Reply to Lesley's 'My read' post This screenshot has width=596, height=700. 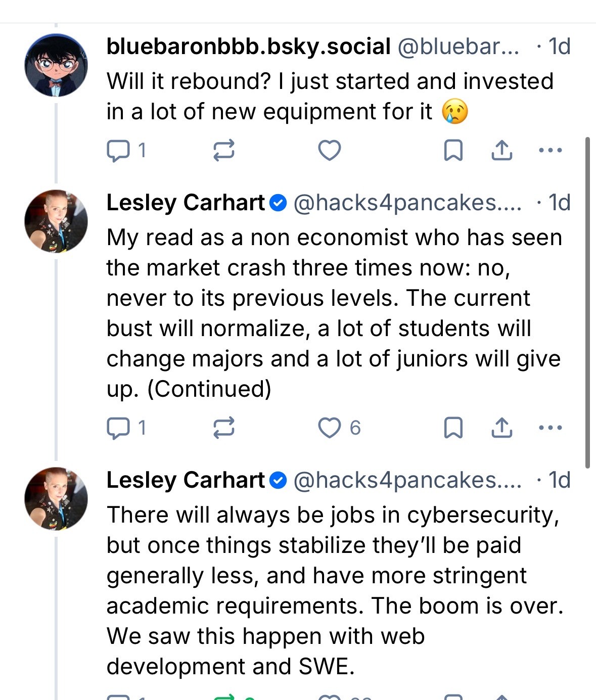coord(118,428)
